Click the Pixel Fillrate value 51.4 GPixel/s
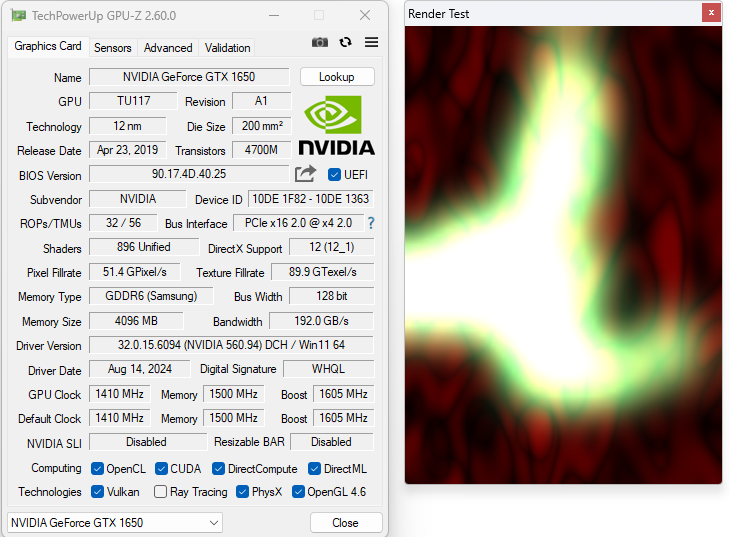This screenshot has height=537, width=730. [135, 272]
